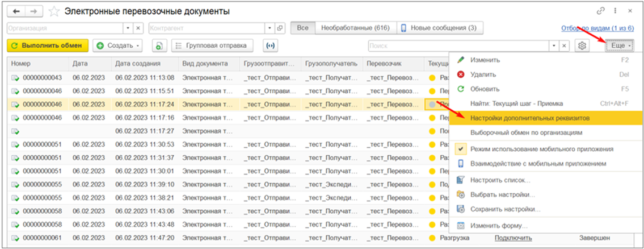Image resolution: width=644 pixels, height=249 pixels.
Task: Expand the Организация dropdown list
Action: point(127,28)
